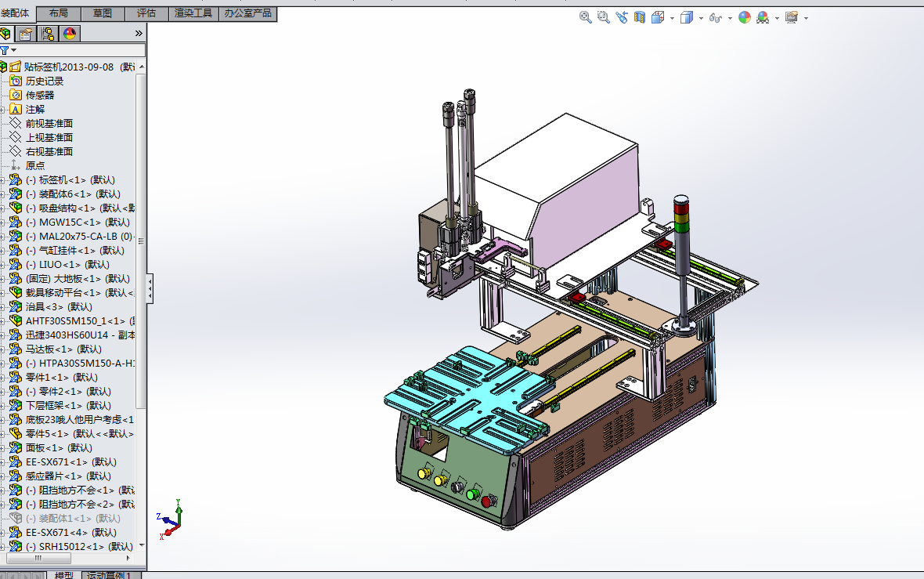Click the Zoom to Area icon
924x579 pixels.
[603, 17]
